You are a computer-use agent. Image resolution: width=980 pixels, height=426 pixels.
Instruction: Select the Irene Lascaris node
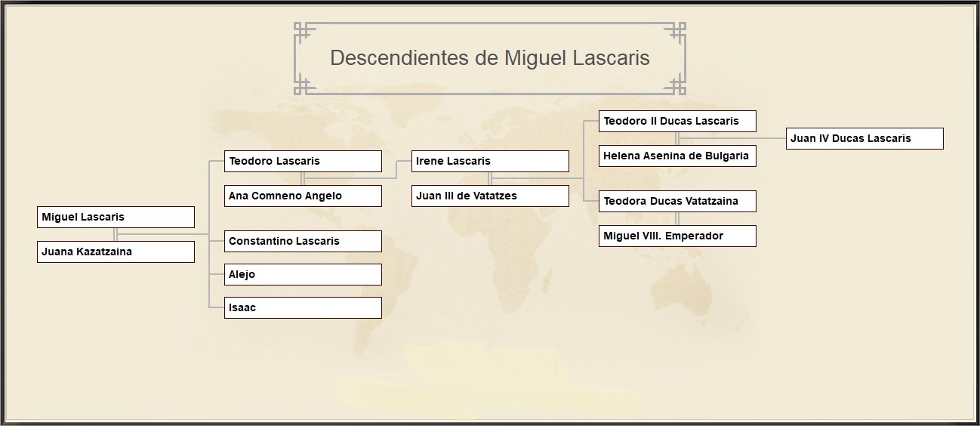[490, 161]
